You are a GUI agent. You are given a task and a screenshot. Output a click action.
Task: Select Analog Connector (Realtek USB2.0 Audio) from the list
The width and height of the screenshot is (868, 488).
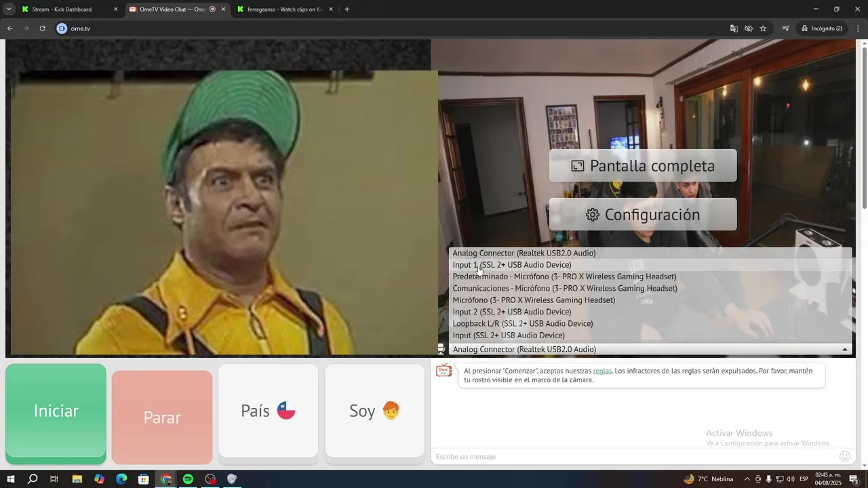pos(650,253)
